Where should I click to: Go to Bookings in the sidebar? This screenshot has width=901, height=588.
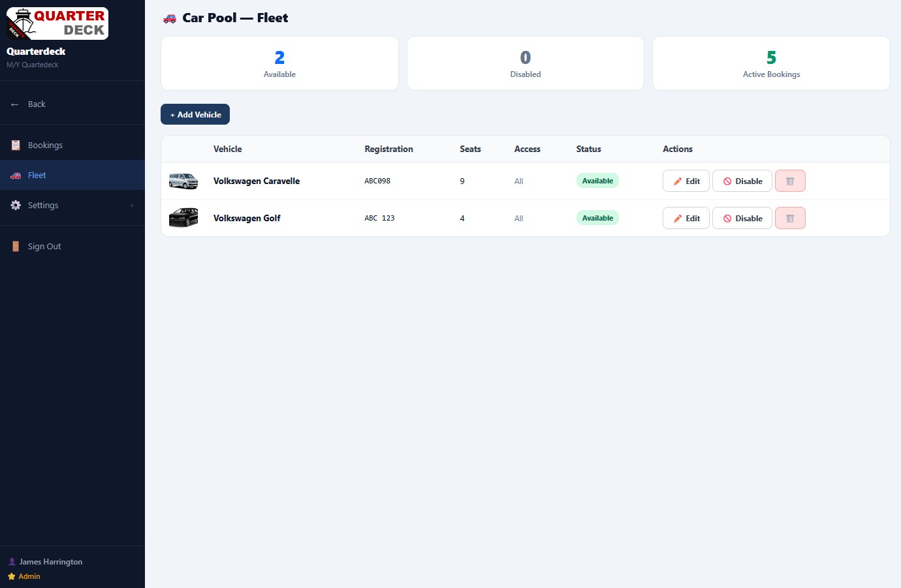pyautogui.click(x=72, y=146)
